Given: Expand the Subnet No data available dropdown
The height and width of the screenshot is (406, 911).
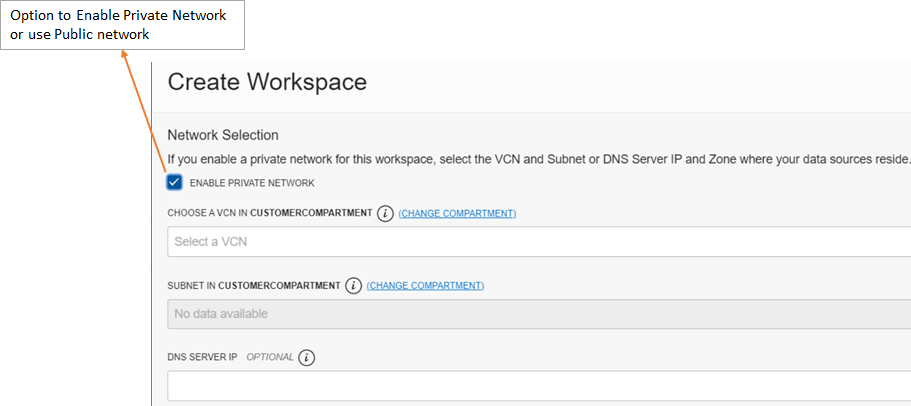Looking at the screenshot, I should (538, 314).
